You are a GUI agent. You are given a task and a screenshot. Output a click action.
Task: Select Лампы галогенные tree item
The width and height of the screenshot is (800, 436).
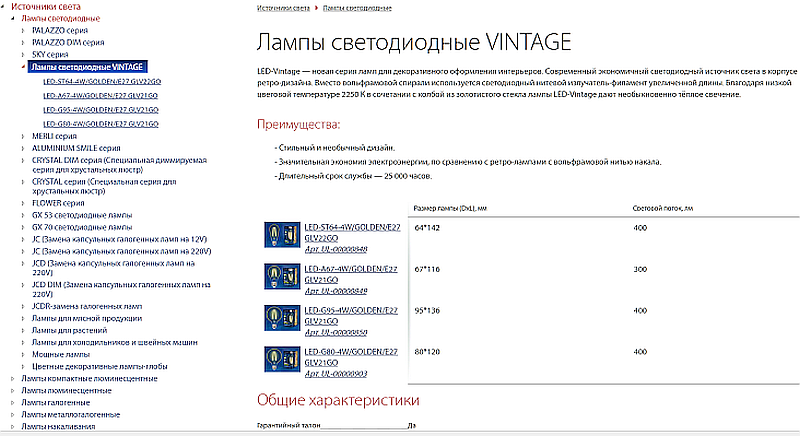coord(56,403)
